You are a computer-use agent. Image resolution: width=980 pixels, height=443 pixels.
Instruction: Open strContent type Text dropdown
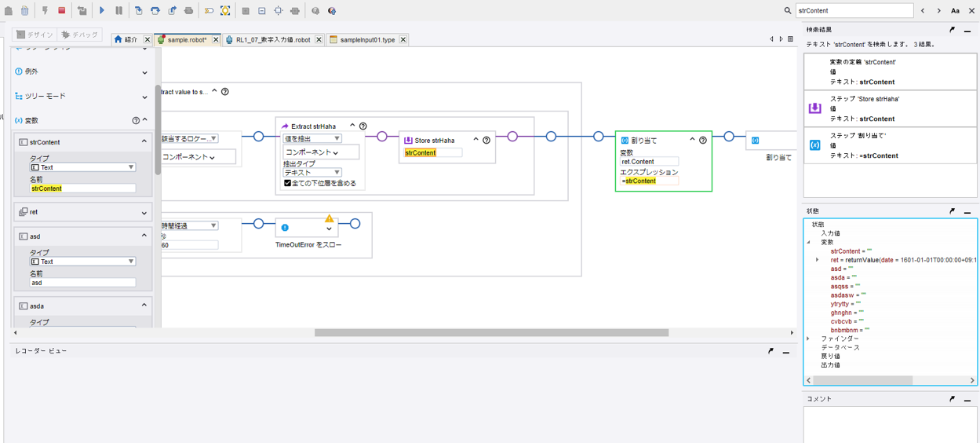pos(82,167)
